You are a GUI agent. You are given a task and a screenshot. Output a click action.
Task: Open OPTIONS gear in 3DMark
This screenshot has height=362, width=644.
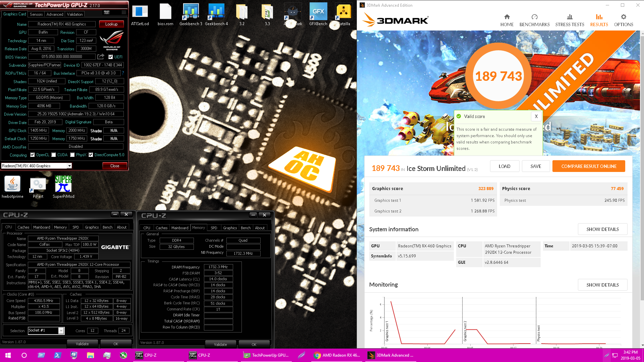624,20
